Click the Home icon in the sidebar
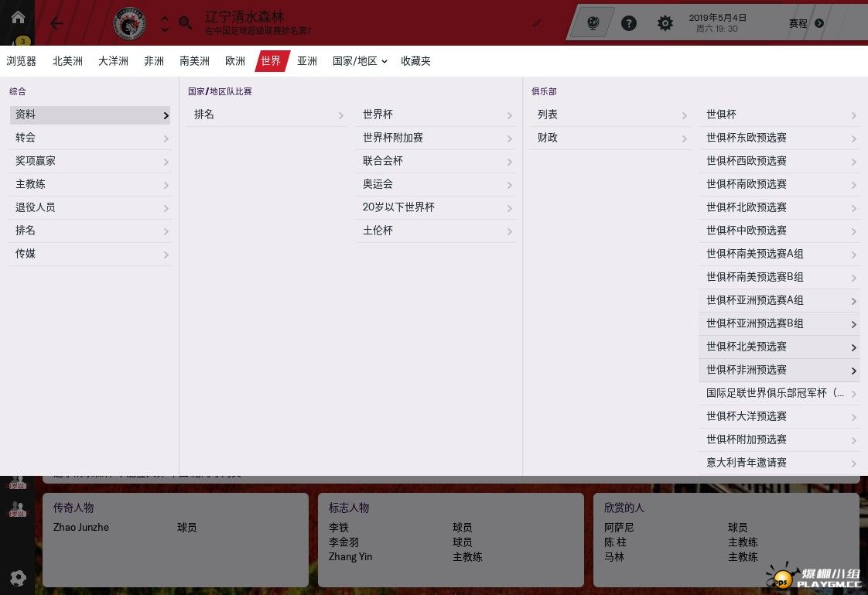This screenshot has width=868, height=595. tap(17, 17)
